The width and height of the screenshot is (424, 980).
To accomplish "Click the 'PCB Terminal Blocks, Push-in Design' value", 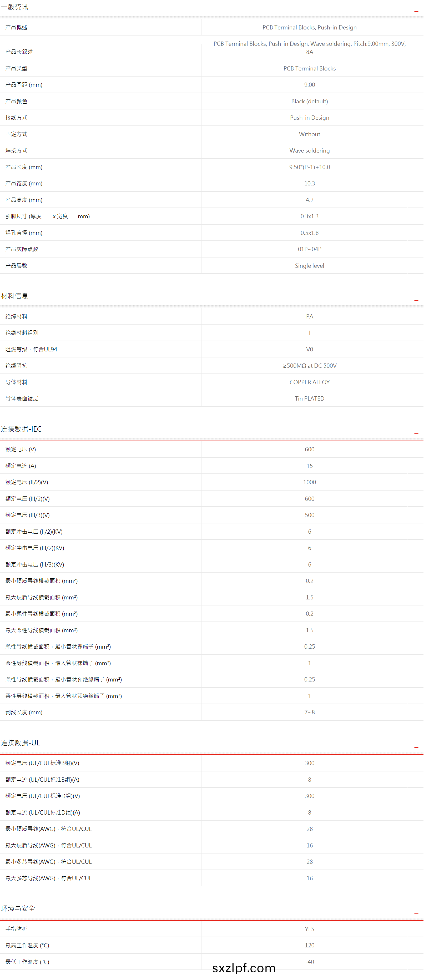I will [309, 27].
